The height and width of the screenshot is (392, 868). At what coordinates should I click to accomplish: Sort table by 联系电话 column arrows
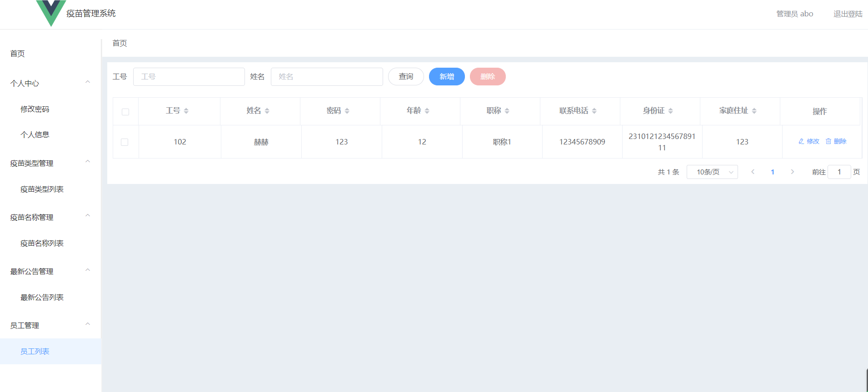click(594, 111)
